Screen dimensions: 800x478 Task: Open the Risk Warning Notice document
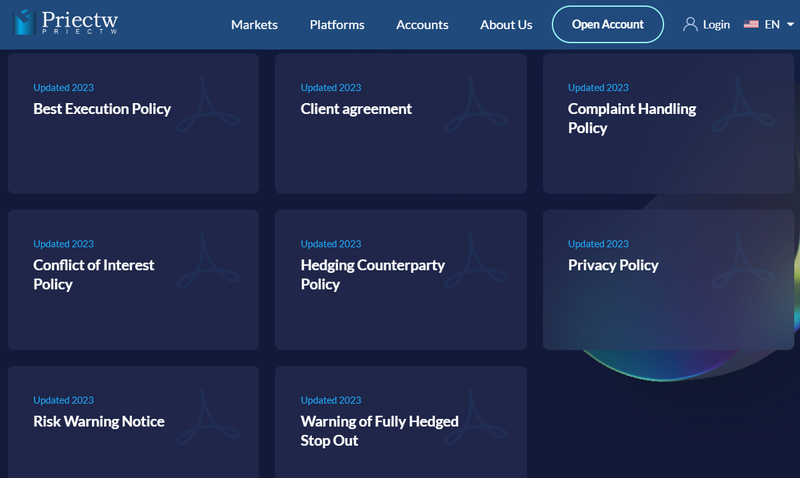98,421
